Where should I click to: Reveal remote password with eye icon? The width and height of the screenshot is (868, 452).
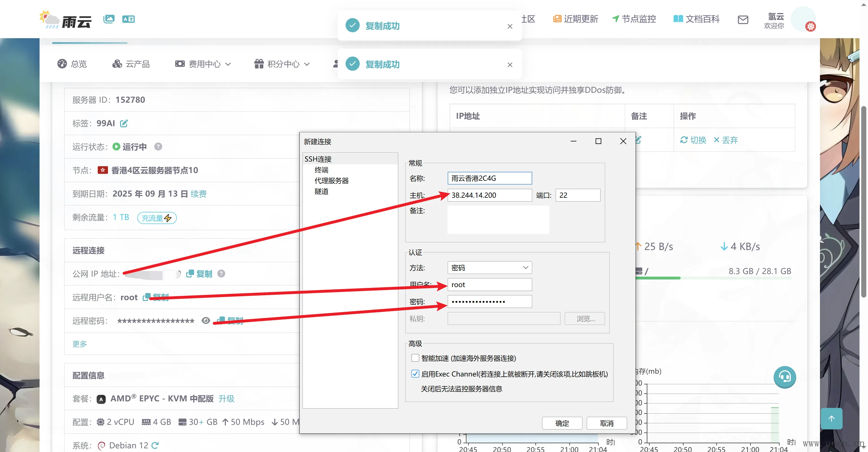(205, 320)
